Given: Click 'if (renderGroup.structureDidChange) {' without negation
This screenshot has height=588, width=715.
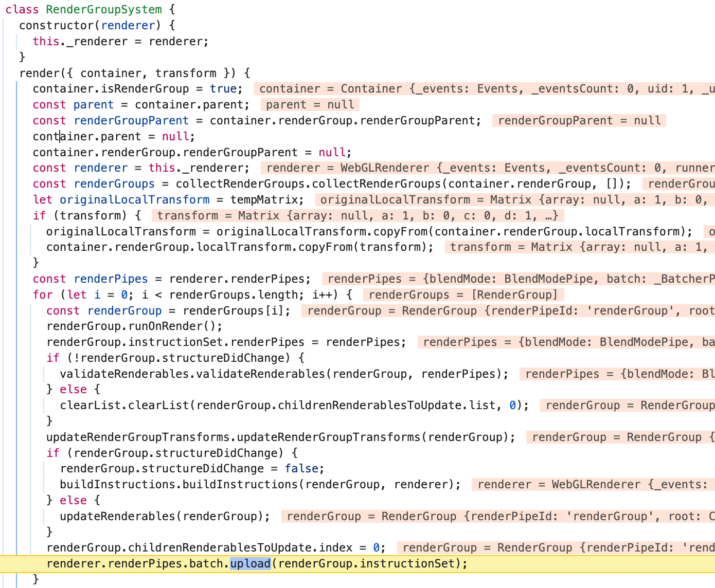Looking at the screenshot, I should coord(172,453).
